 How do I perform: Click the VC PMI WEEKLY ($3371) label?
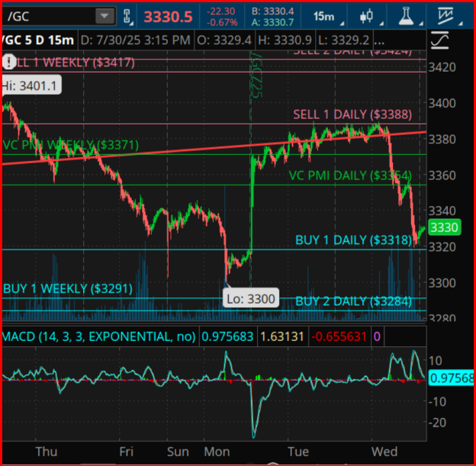point(70,145)
